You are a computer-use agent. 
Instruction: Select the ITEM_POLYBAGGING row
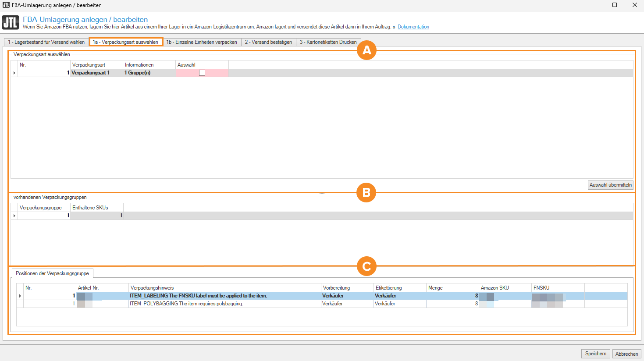186,304
